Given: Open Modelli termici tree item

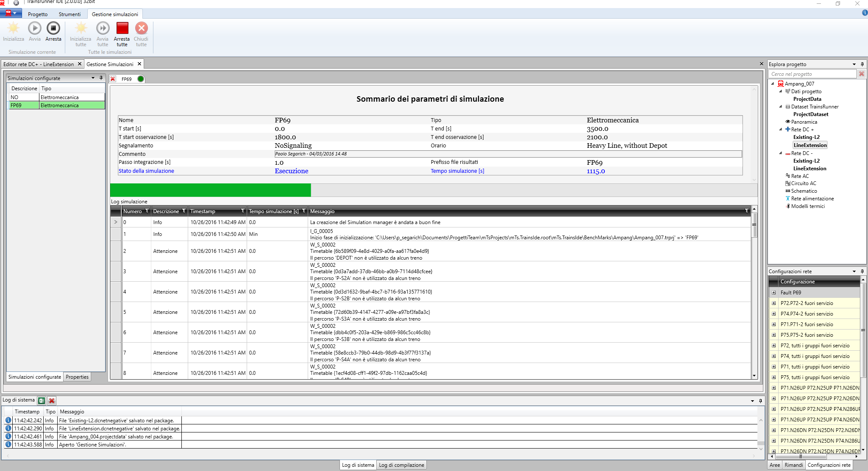Looking at the screenshot, I should tap(808, 206).
